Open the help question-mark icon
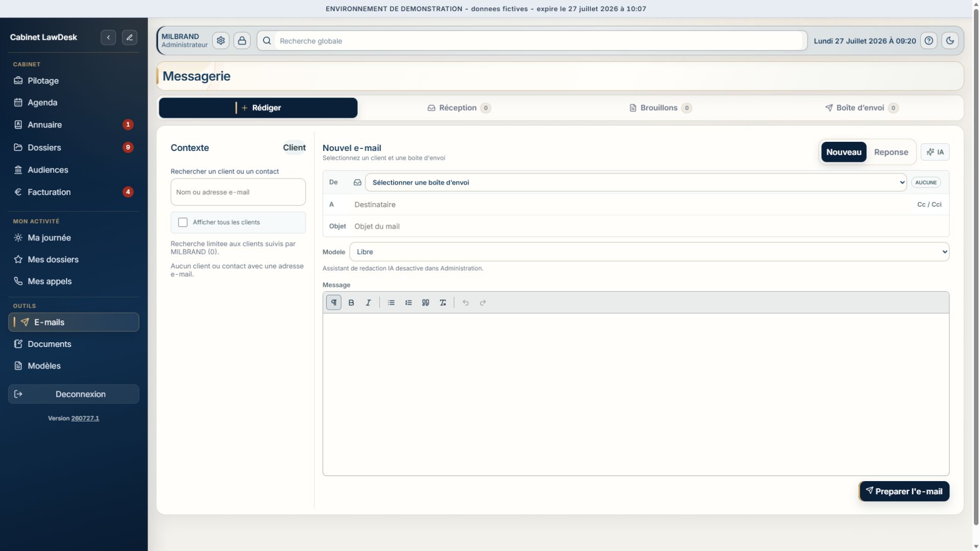The height and width of the screenshot is (551, 980). tap(929, 40)
